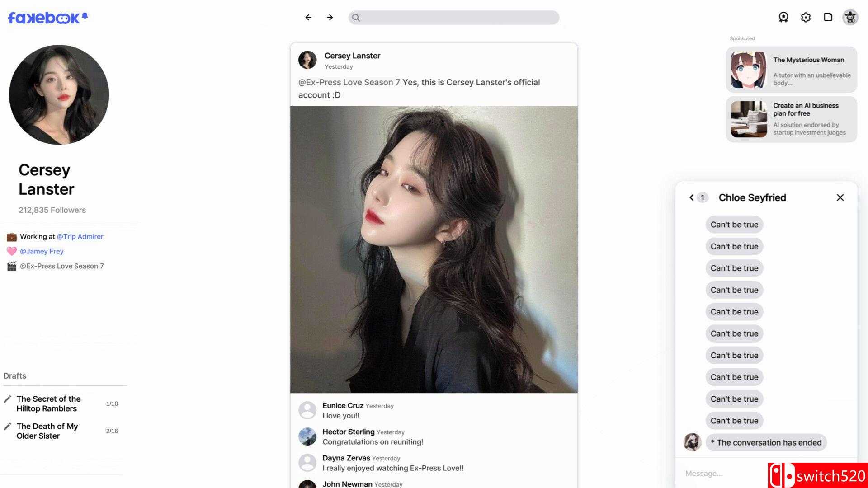Click the search bar
This screenshot has width=868, height=488.
tap(453, 18)
